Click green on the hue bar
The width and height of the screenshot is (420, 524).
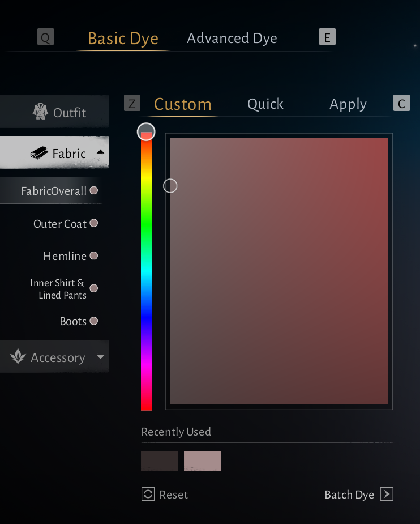(146, 224)
